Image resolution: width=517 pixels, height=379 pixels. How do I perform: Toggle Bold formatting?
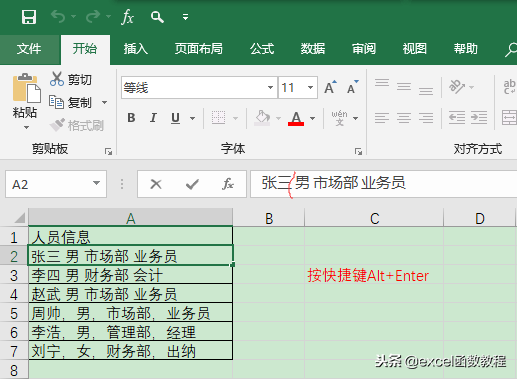click(131, 118)
